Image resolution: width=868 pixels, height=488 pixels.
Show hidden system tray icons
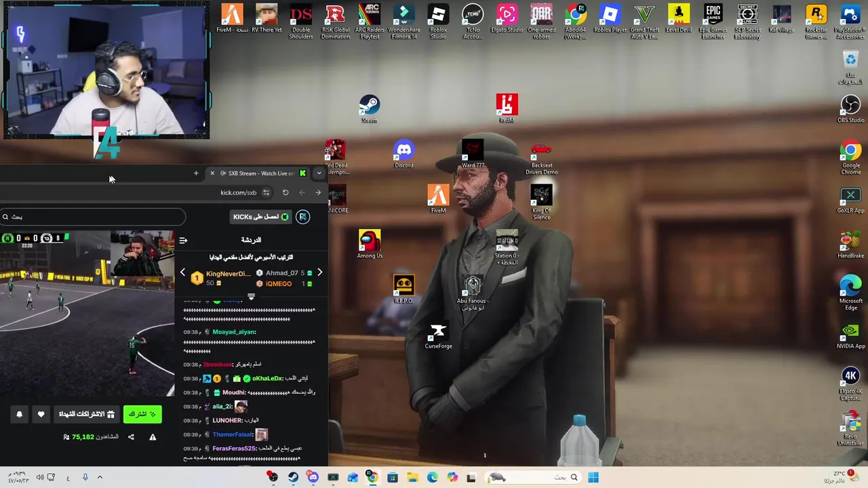click(100, 478)
